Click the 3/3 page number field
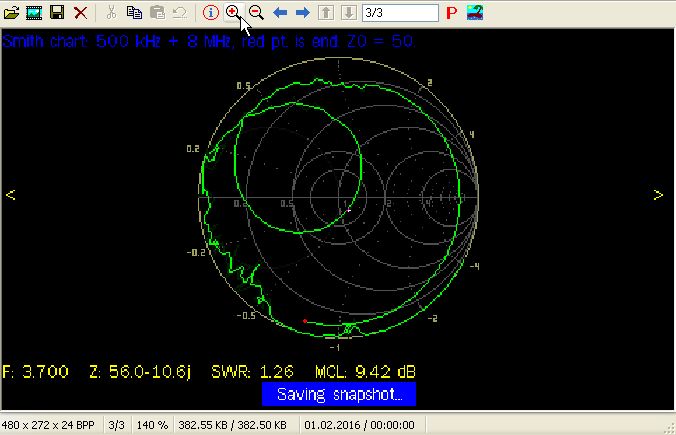The width and height of the screenshot is (676, 435). (x=399, y=13)
